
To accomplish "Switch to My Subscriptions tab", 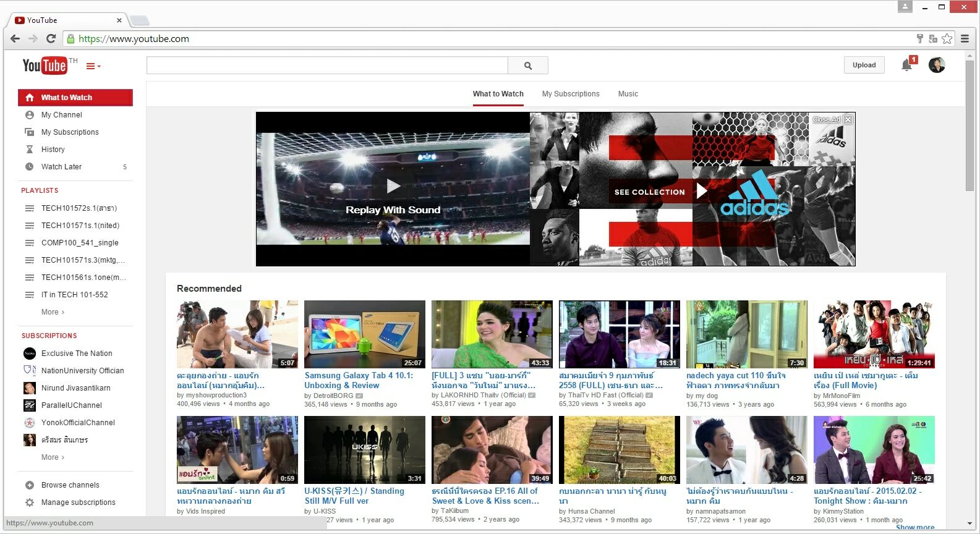I will point(570,94).
